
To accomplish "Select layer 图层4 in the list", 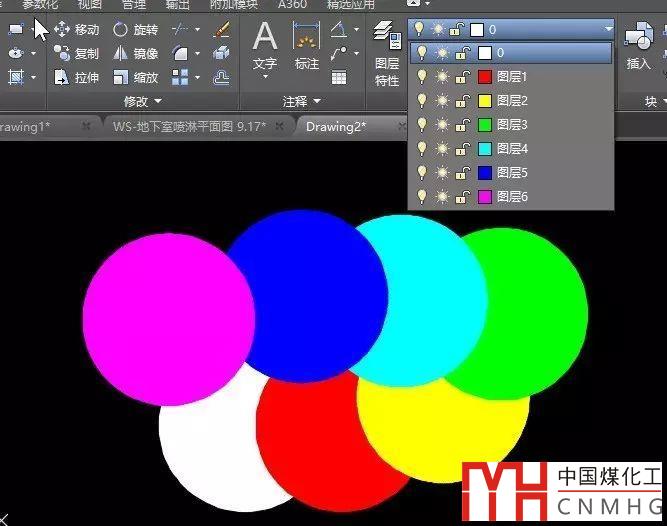I will (511, 148).
